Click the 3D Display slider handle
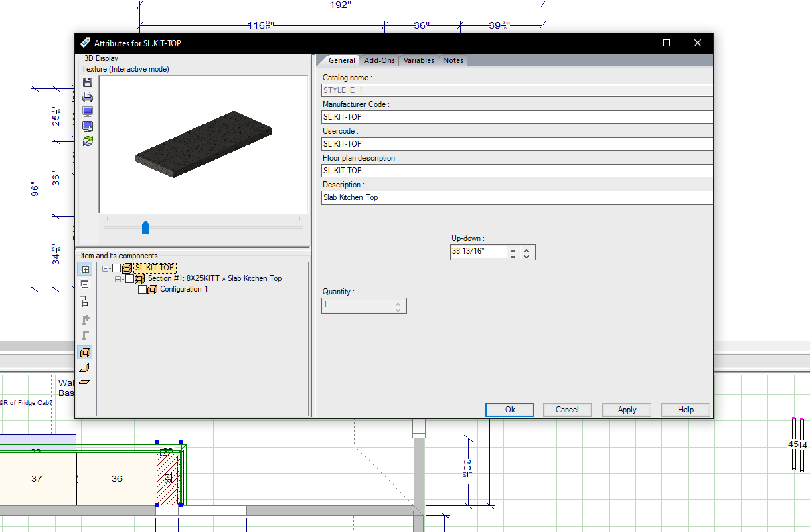Viewport: 810px width, 532px height. click(x=145, y=228)
